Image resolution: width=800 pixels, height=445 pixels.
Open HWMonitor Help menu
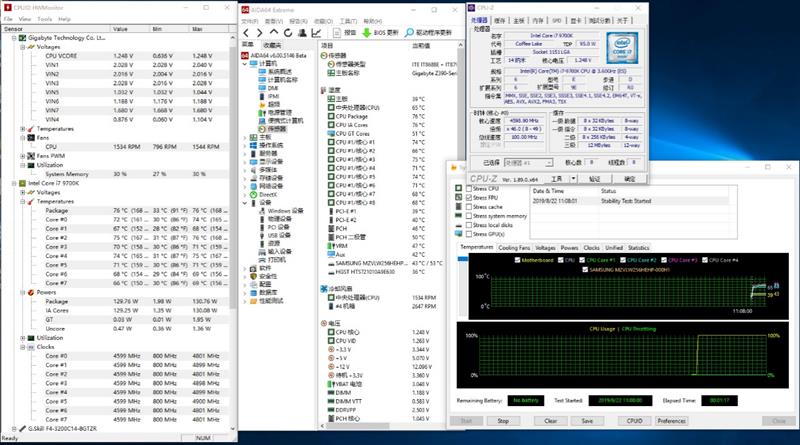(x=64, y=19)
